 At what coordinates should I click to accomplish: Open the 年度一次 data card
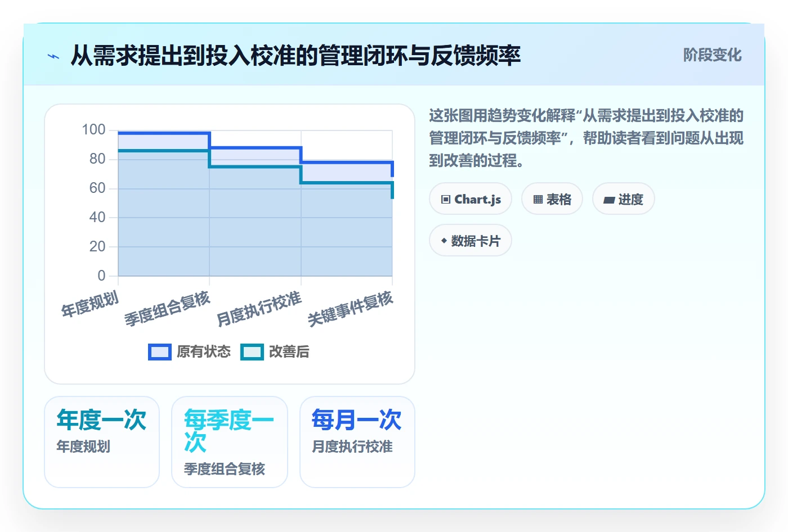[x=102, y=442]
